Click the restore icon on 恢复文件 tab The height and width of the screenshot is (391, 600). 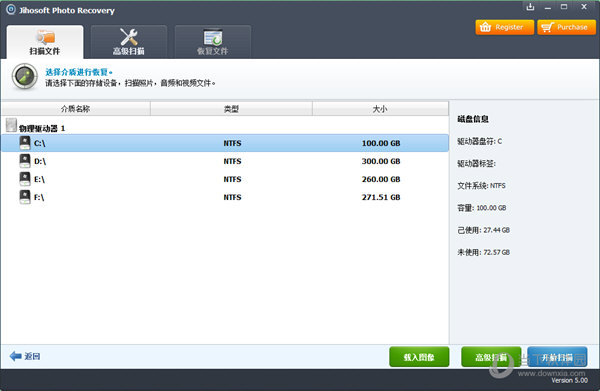pos(213,37)
